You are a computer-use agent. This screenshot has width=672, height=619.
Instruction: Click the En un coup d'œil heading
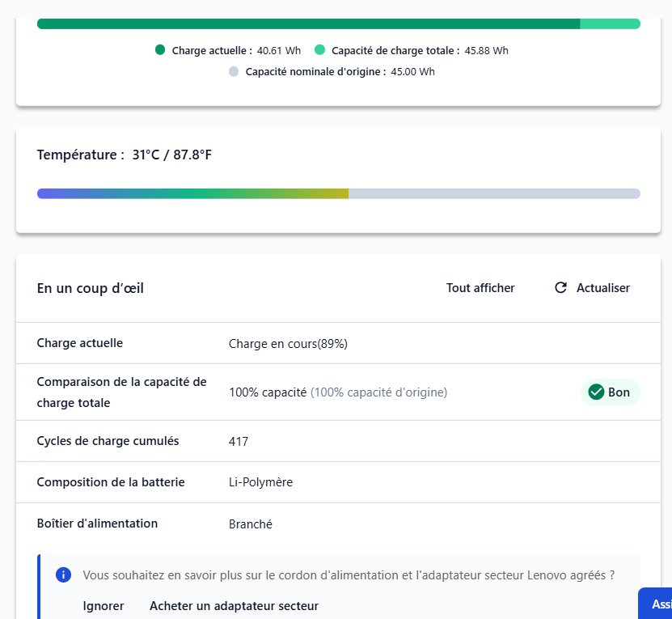pos(91,288)
